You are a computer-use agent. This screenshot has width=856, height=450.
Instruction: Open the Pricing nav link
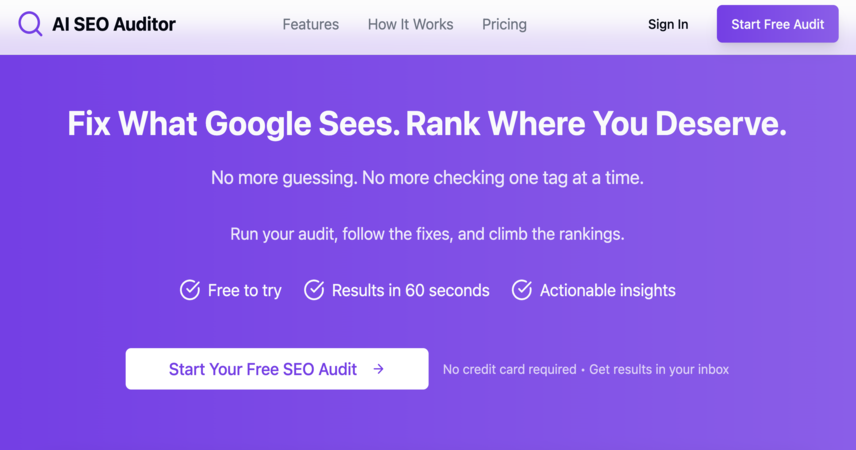point(504,25)
